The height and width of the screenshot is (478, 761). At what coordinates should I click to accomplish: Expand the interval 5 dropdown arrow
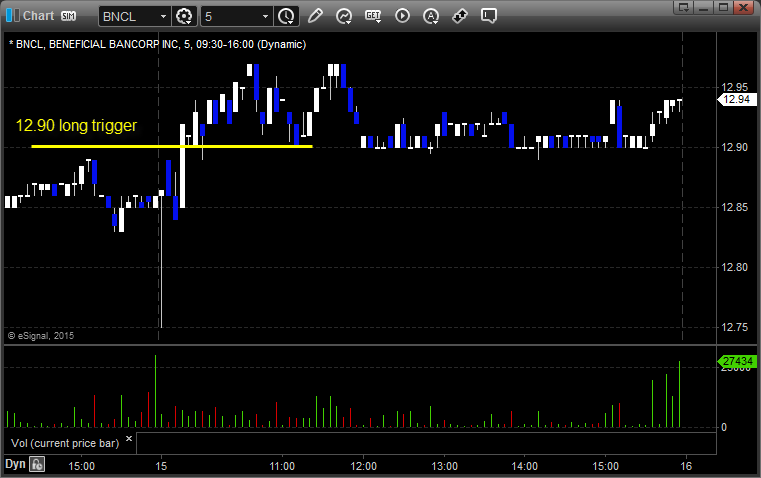[x=265, y=16]
